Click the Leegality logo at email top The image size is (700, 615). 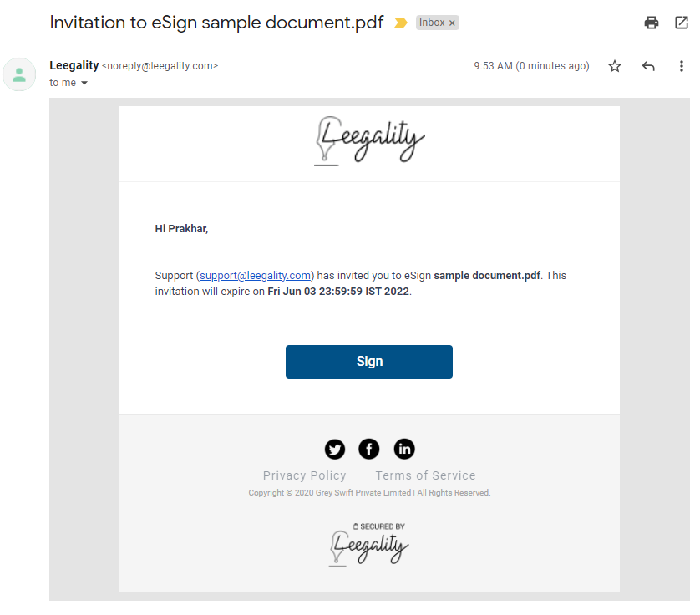click(x=369, y=140)
